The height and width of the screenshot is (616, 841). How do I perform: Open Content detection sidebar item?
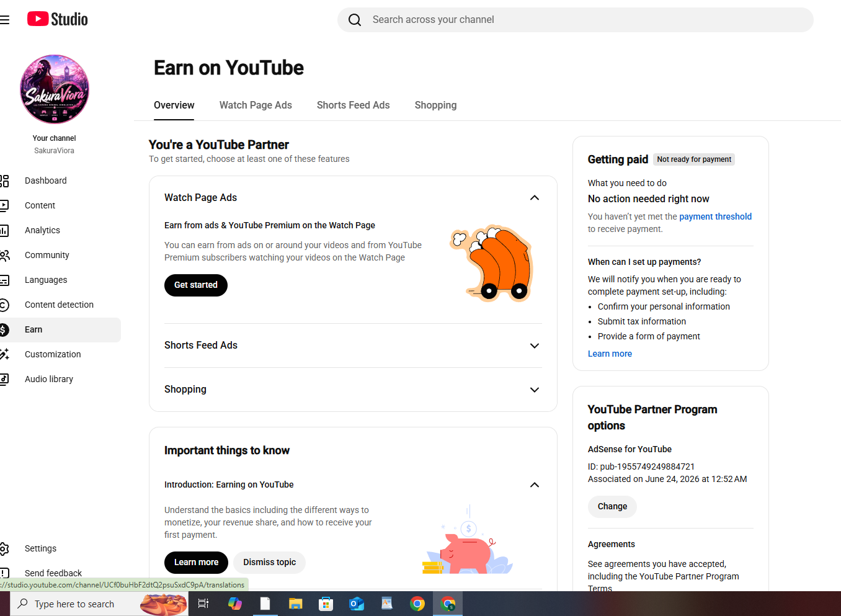tap(60, 305)
